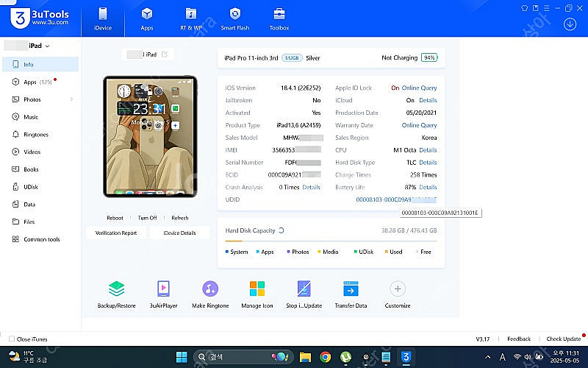The width and height of the screenshot is (588, 368).
Task: Click the hard disk capacity usage bar
Action: pyautogui.click(x=331, y=241)
